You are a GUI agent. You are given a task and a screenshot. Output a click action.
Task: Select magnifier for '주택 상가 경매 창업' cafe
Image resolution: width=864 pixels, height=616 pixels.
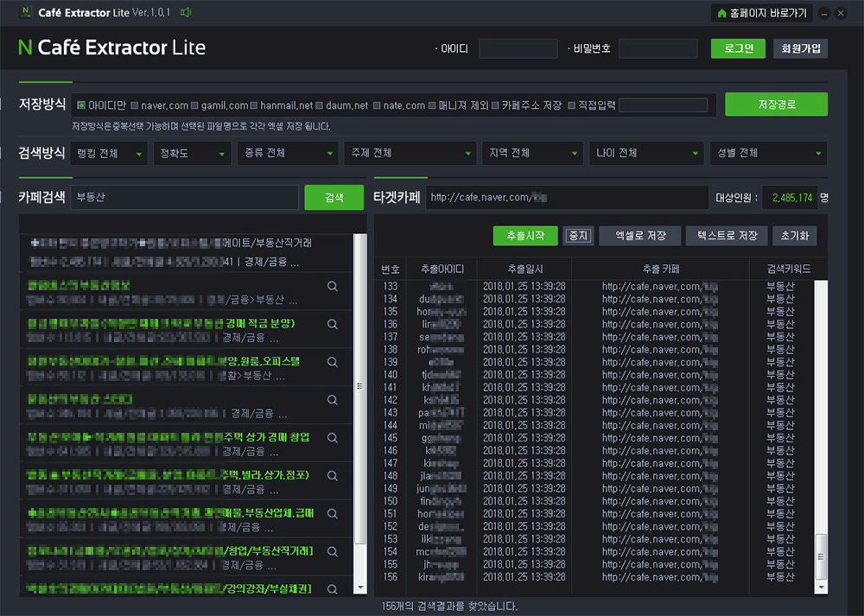coord(333,438)
